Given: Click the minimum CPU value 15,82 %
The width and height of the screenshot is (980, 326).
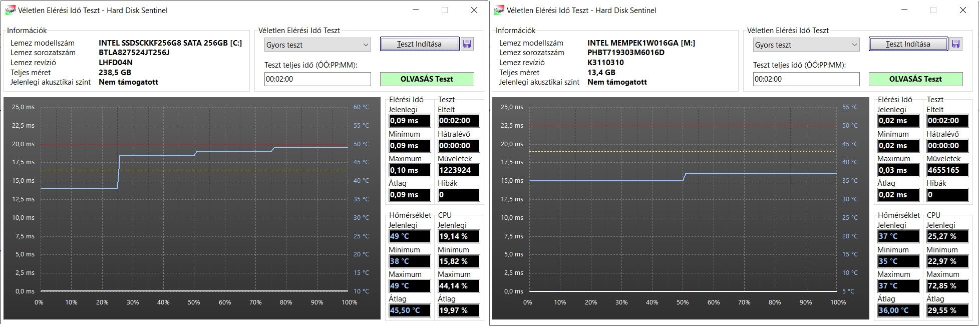Looking at the screenshot, I should pyautogui.click(x=459, y=261).
